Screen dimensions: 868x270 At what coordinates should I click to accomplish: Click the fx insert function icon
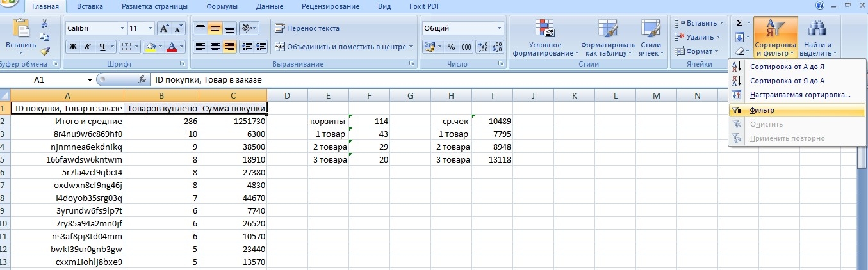tap(142, 80)
